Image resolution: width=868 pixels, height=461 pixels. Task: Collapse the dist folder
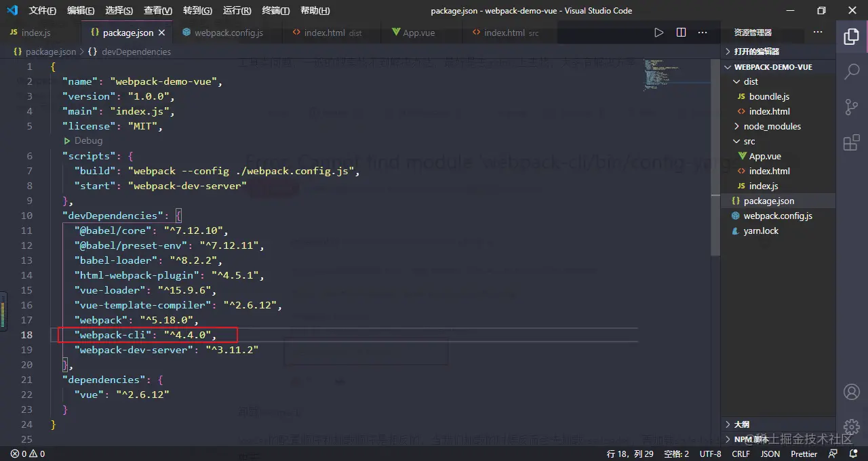pos(751,81)
